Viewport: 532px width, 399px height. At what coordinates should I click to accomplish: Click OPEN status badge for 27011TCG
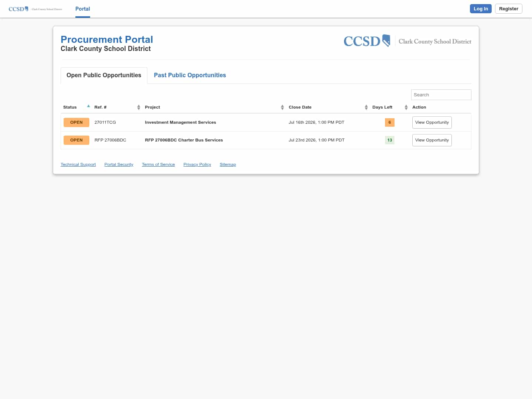click(x=76, y=122)
